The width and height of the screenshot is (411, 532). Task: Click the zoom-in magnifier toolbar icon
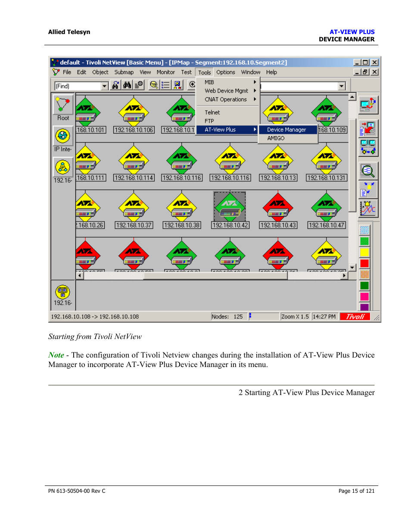pos(192,85)
